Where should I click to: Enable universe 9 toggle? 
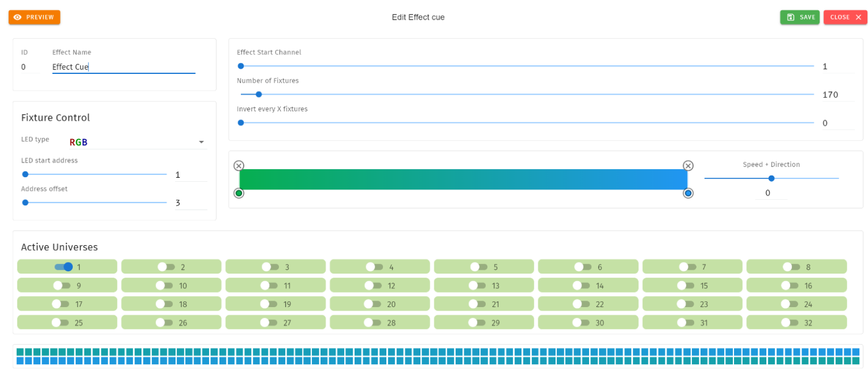pos(62,285)
